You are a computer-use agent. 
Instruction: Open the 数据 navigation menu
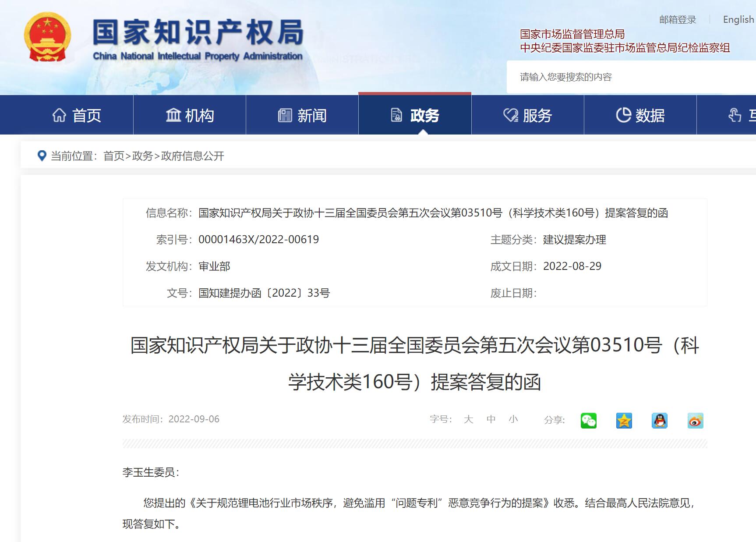pyautogui.click(x=640, y=115)
